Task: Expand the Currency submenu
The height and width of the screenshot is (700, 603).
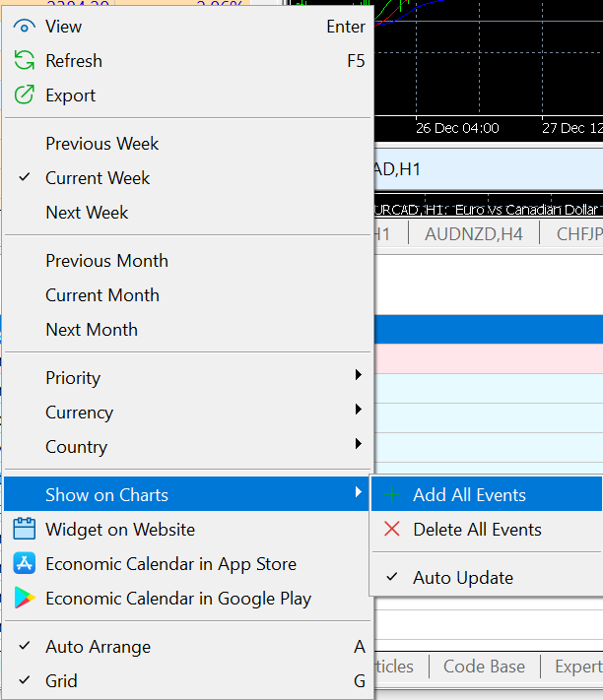Action: (79, 413)
